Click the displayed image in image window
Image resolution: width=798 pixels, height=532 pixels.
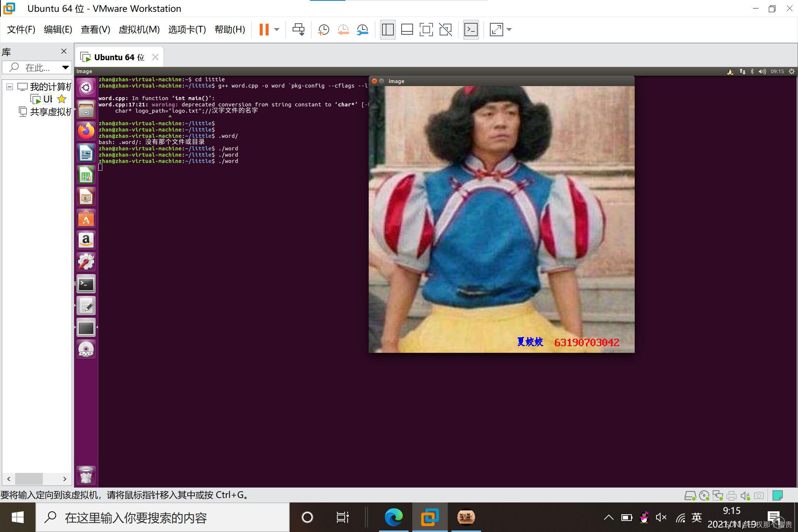[502, 219]
